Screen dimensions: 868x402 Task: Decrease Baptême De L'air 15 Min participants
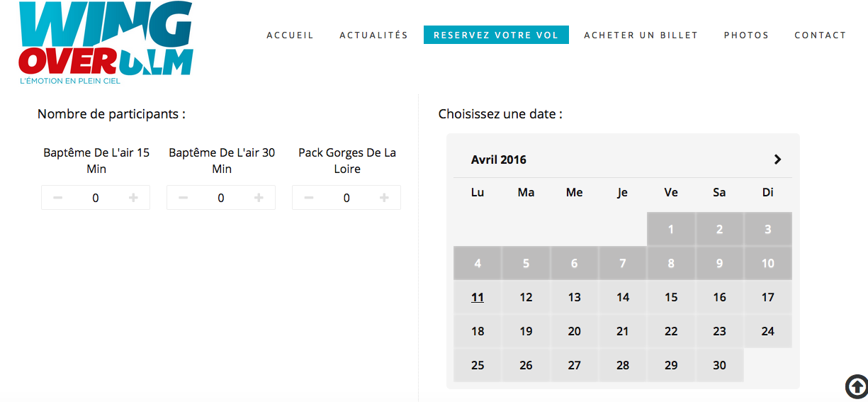coord(58,198)
